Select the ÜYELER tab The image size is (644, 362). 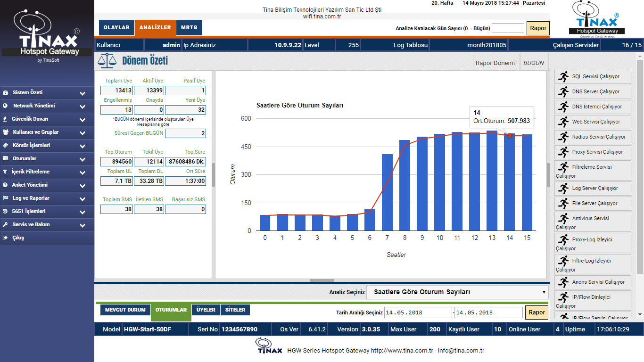pos(206,310)
